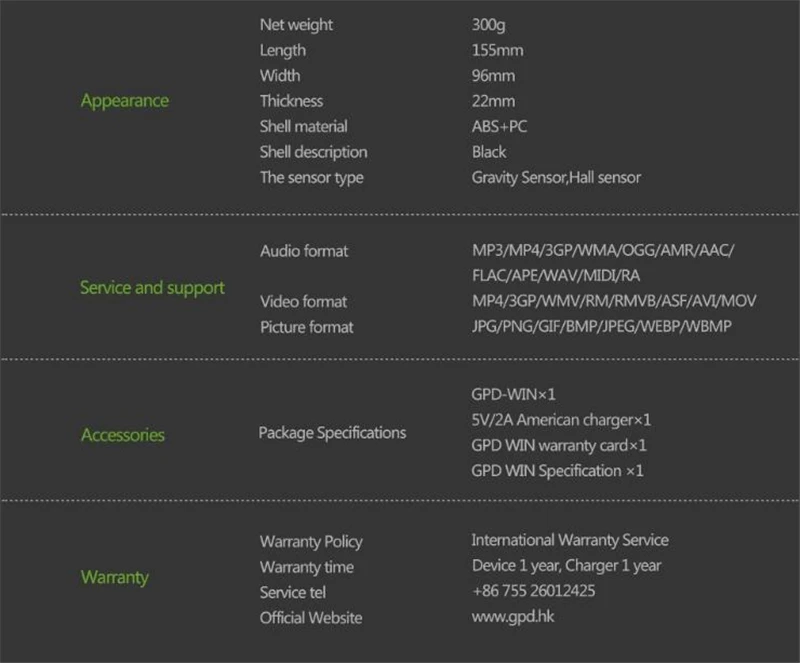The width and height of the screenshot is (800, 663).
Task: Click the Package Specifications label
Action: point(332,433)
